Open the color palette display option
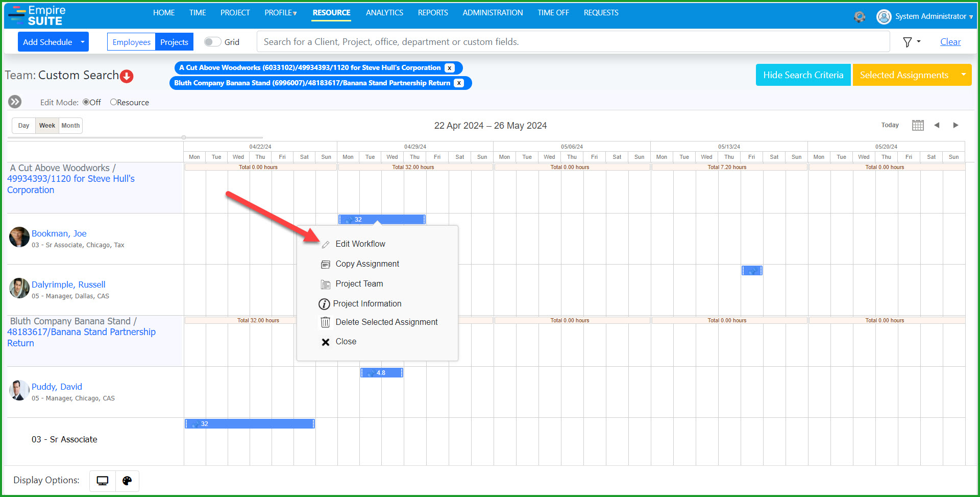Screen dimensions: 980x497 point(127,481)
